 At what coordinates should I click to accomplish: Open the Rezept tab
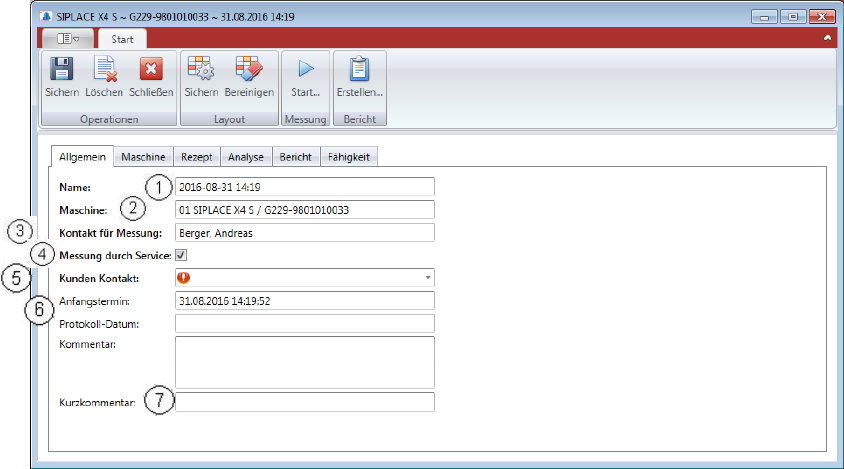(196, 157)
